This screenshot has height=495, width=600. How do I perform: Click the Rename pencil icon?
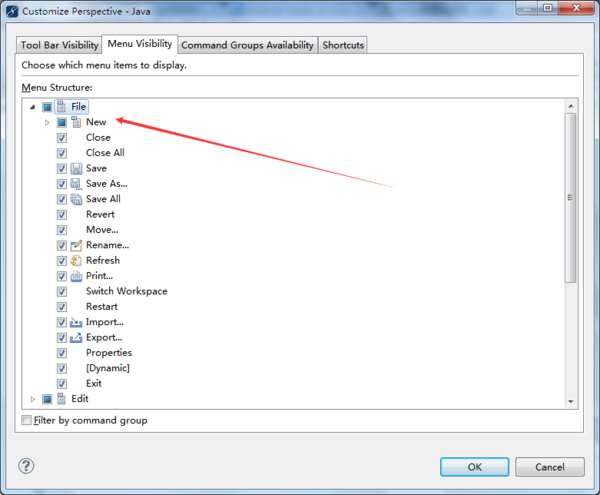76,245
